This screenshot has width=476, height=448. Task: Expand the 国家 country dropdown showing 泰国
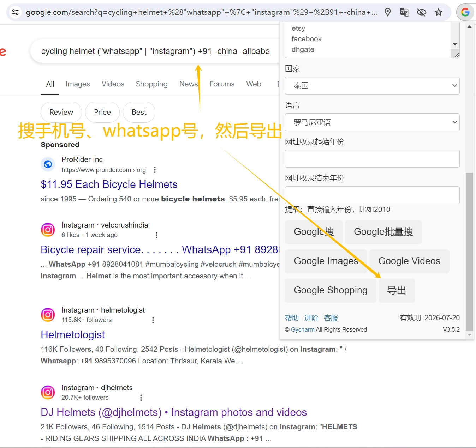coord(372,85)
